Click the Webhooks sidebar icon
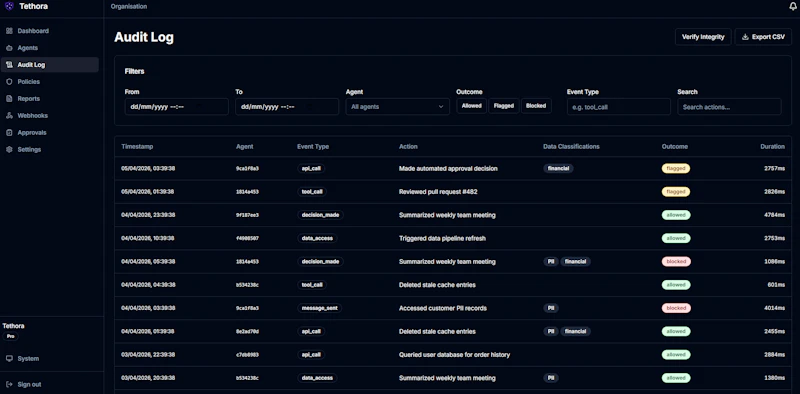This screenshot has width=800, height=394. (9, 116)
